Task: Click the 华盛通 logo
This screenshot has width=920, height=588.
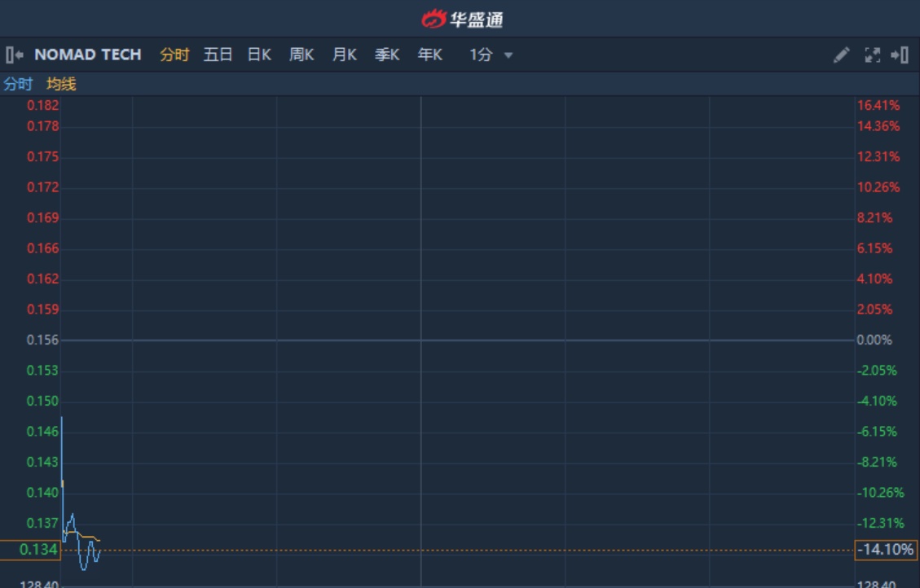Action: coord(462,20)
